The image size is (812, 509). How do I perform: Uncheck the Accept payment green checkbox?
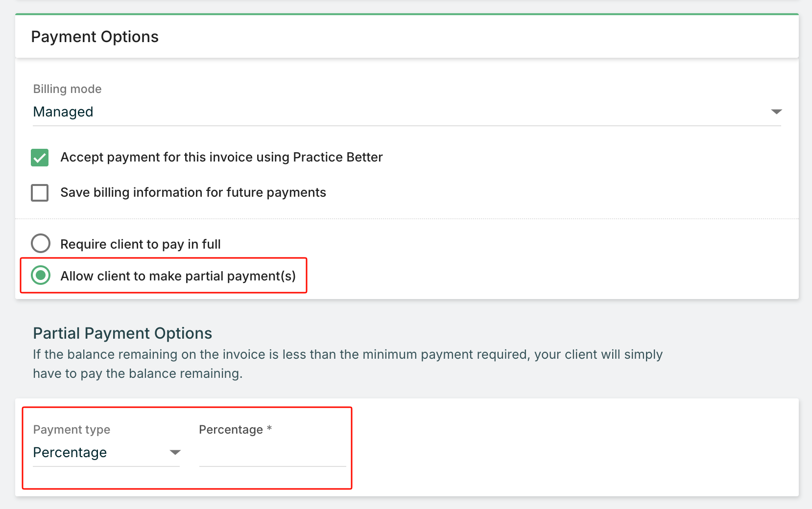[x=40, y=158]
